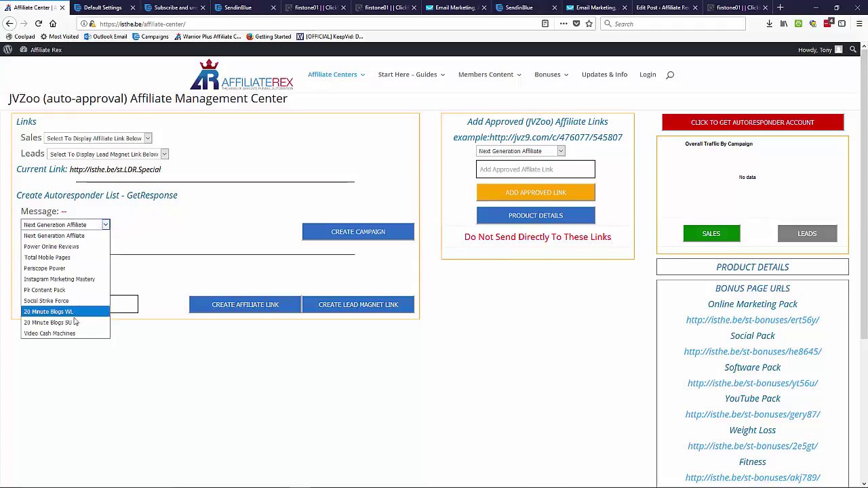
Task: Choose Video Cash Machines option
Action: pyautogui.click(x=65, y=333)
